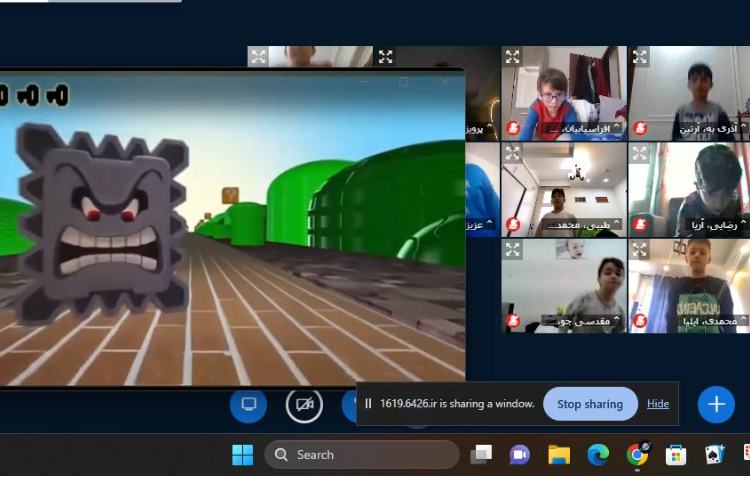750x480 pixels.
Task: Expand the محمدی، ایلیا webcam to fullscreen
Action: point(640,250)
